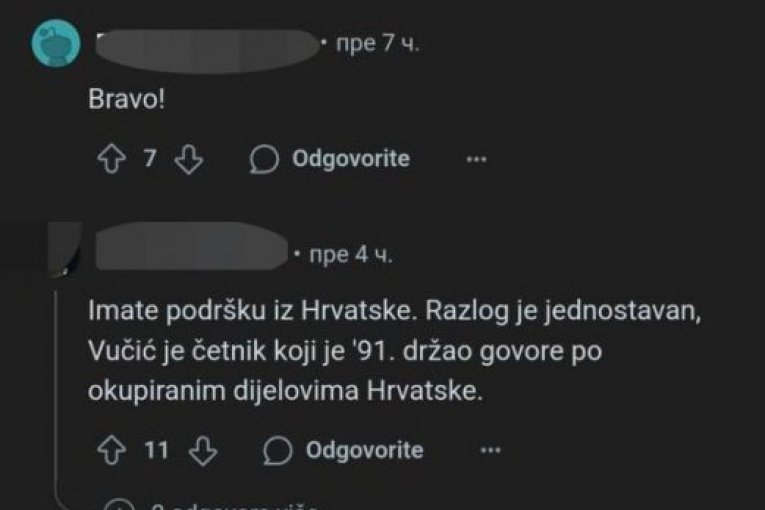Downvote the comment with 11 points
Viewport: 765px width, 510px height.
203,450
